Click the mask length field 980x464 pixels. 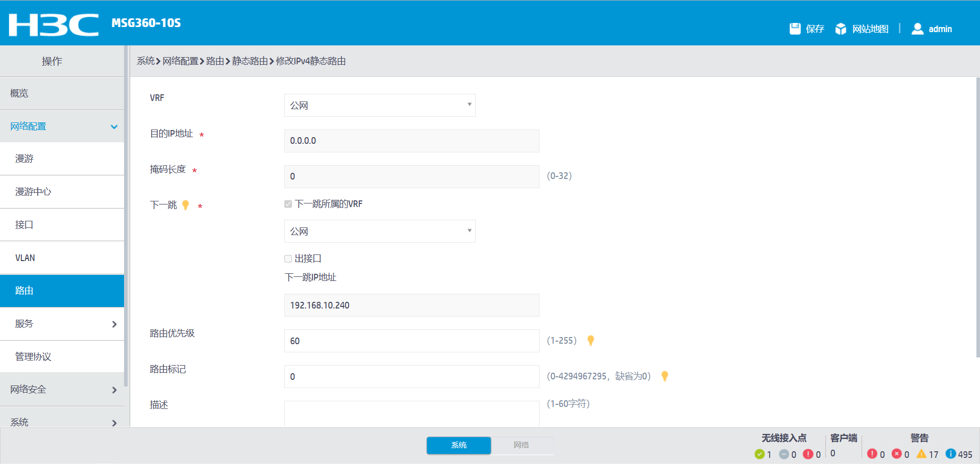tap(411, 176)
